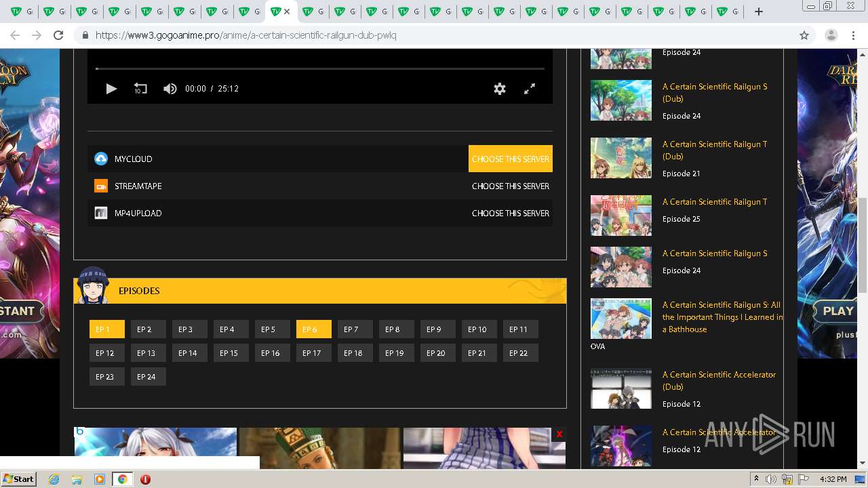This screenshot has width=868, height=488.
Task: Open A Certain Scientific Railgun T (Dub) link
Action: (x=715, y=150)
